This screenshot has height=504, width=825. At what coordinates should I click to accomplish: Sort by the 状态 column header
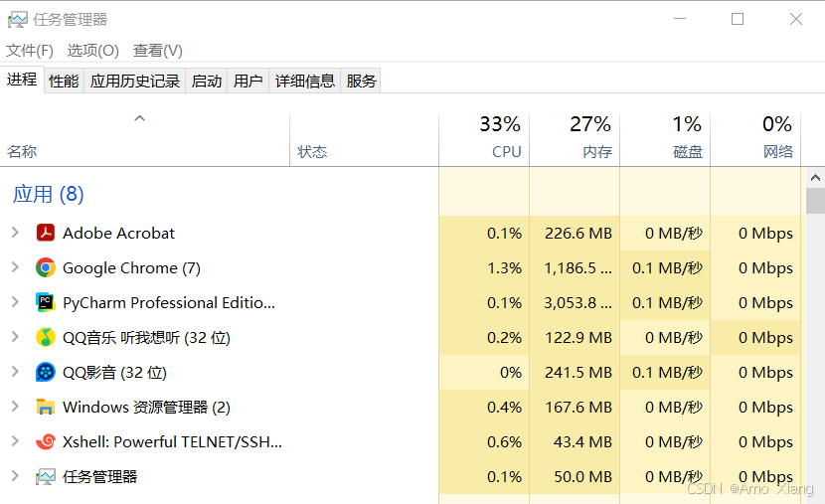364,140
